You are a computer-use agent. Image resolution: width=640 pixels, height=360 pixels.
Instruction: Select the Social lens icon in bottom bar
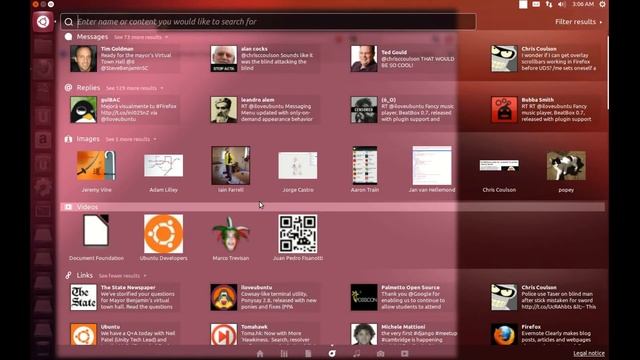[332, 353]
